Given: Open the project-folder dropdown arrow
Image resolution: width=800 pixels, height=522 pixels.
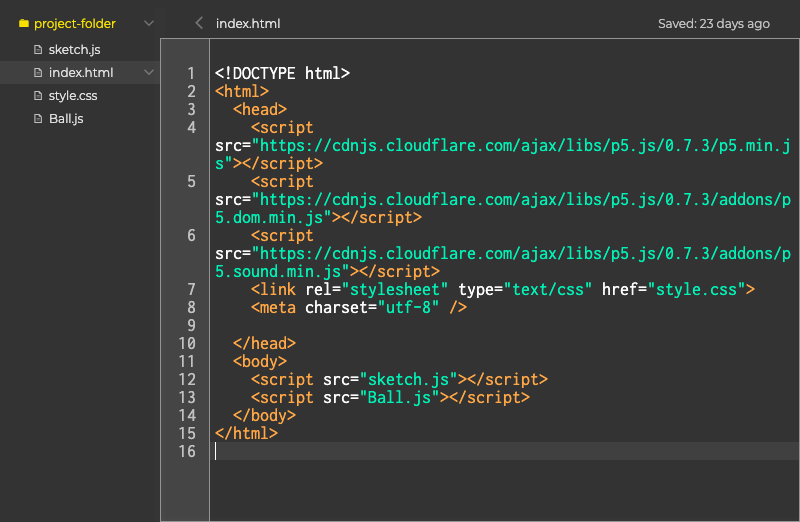Looking at the screenshot, I should click(x=149, y=23).
